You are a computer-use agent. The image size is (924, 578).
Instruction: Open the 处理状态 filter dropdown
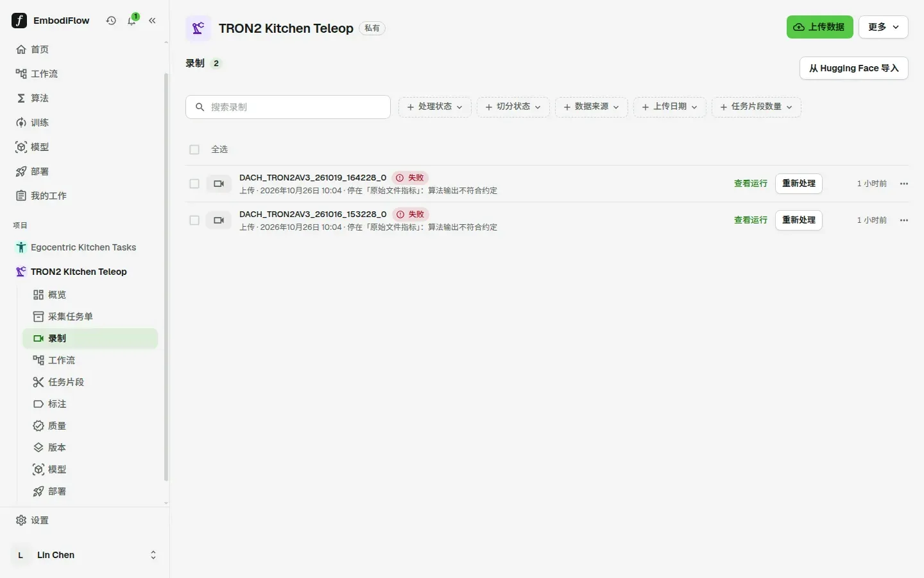click(x=434, y=107)
